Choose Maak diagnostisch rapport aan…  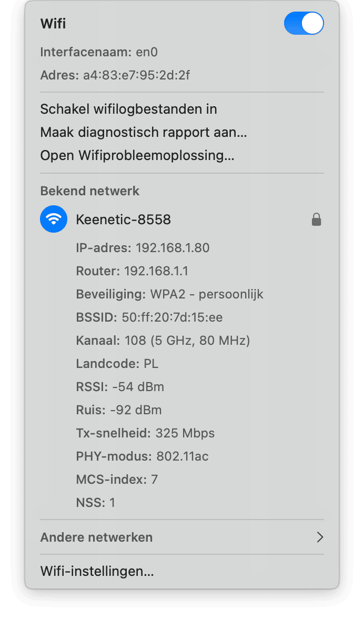click(143, 132)
